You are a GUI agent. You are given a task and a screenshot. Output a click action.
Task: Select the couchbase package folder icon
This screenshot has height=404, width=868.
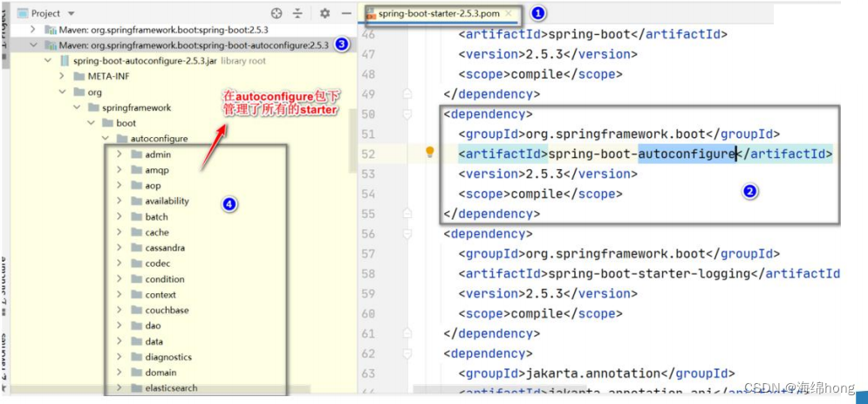pos(137,311)
